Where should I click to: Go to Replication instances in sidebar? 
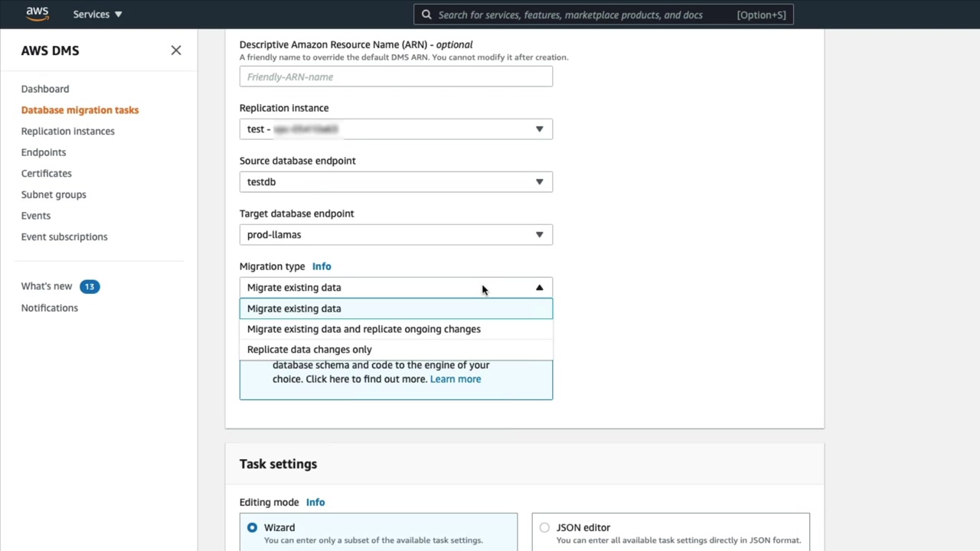coord(68,131)
